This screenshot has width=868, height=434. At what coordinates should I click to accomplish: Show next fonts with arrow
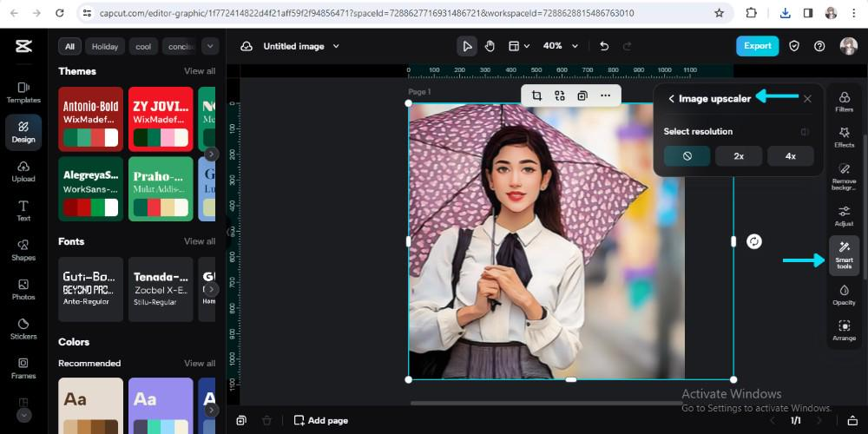click(x=211, y=289)
